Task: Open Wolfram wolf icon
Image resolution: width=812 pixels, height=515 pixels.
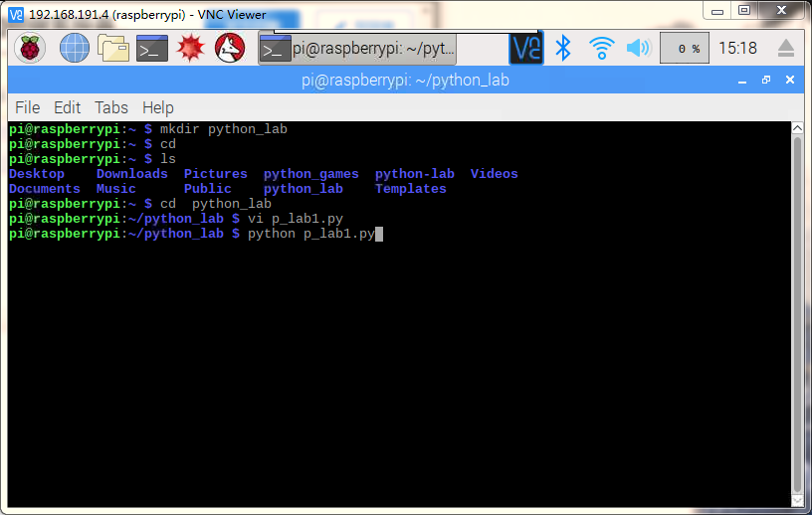Action: click(x=230, y=48)
